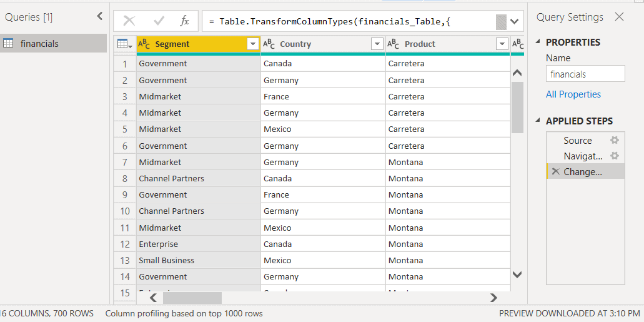
Task: Select the Segment column header
Action: 199,44
